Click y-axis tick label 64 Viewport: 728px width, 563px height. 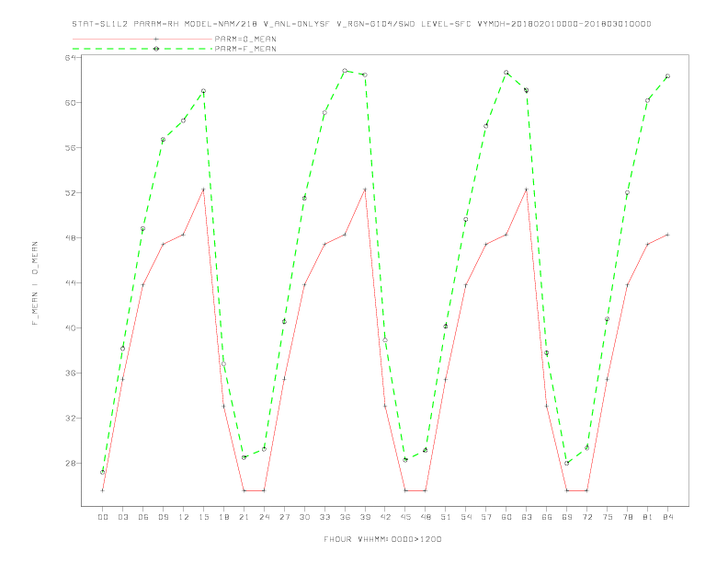click(70, 58)
